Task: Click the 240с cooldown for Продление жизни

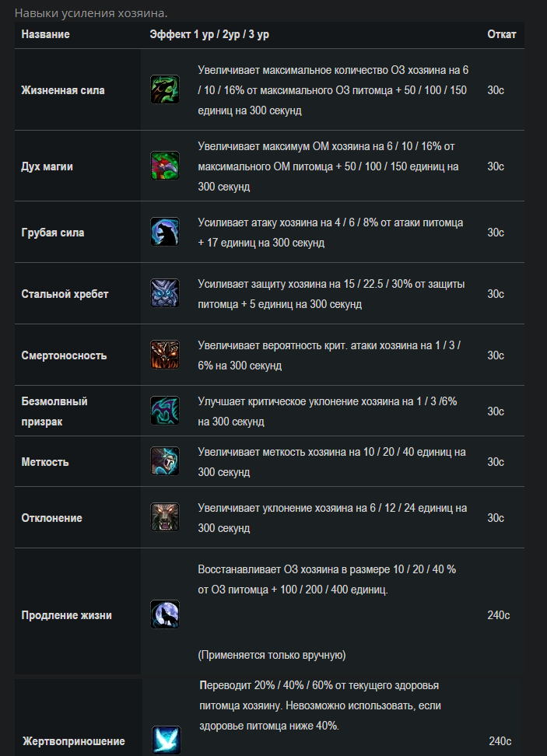Action: pyautogui.click(x=498, y=615)
